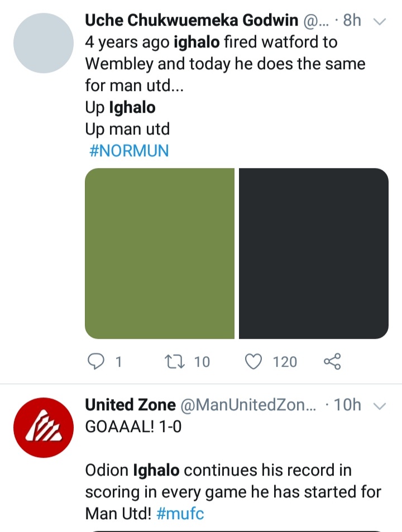Tap the share icon beside the likes
Image resolution: width=402 pixels, height=532 pixels.
tap(332, 362)
